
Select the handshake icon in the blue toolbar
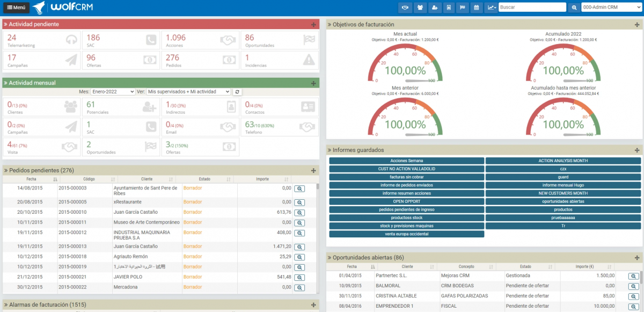pos(405,8)
